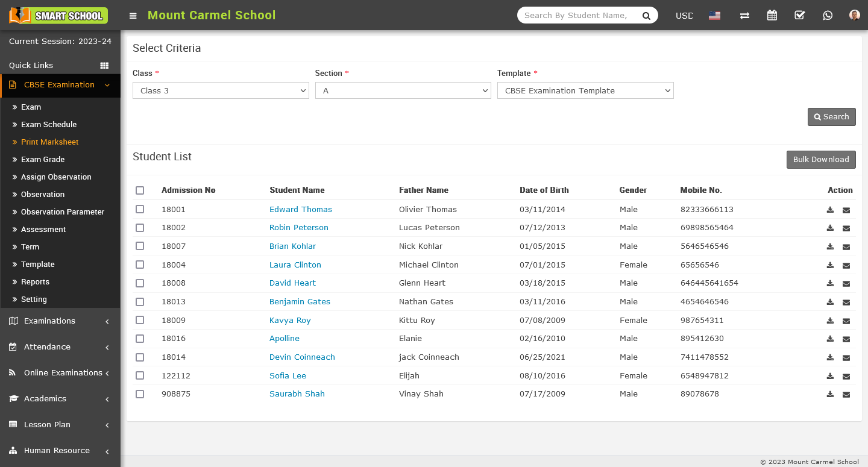Click the switch session arrows icon

pyautogui.click(x=744, y=16)
